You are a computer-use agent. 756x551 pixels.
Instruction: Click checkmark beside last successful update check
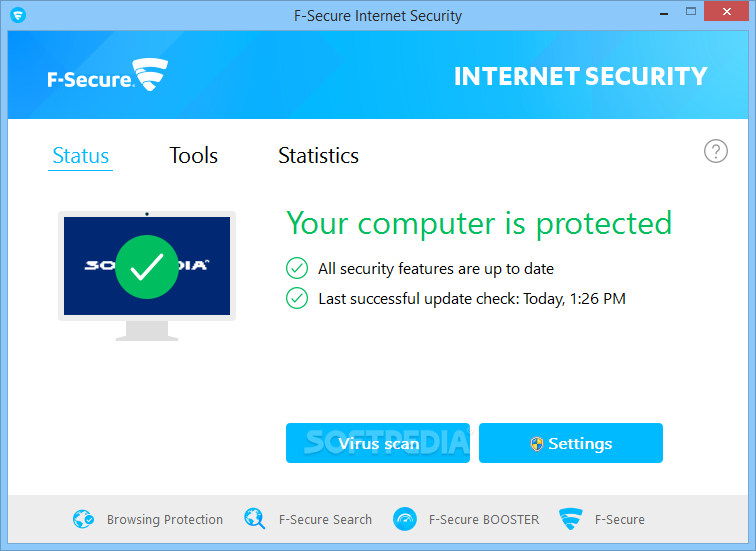pos(297,298)
